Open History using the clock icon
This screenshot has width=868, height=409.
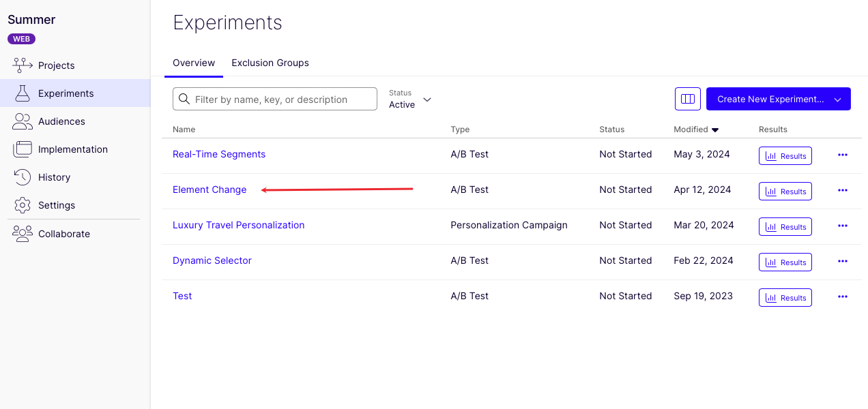pyautogui.click(x=23, y=177)
